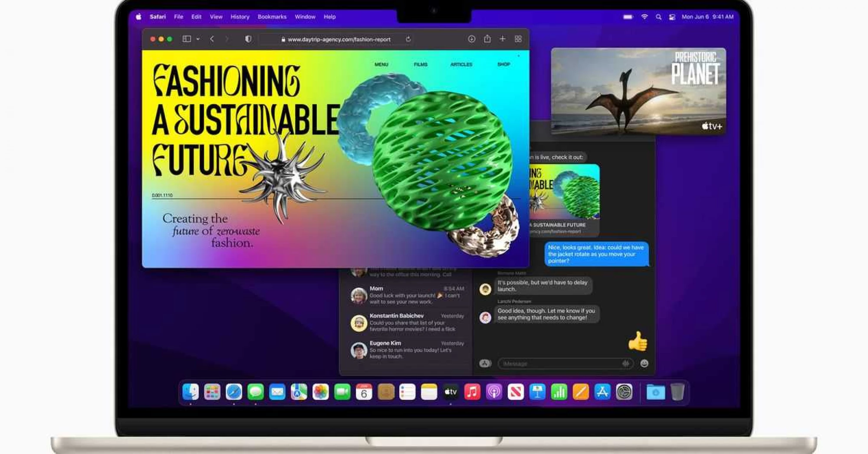Click the audio record icon in message field
This screenshot has height=454, width=868.
tap(625, 363)
